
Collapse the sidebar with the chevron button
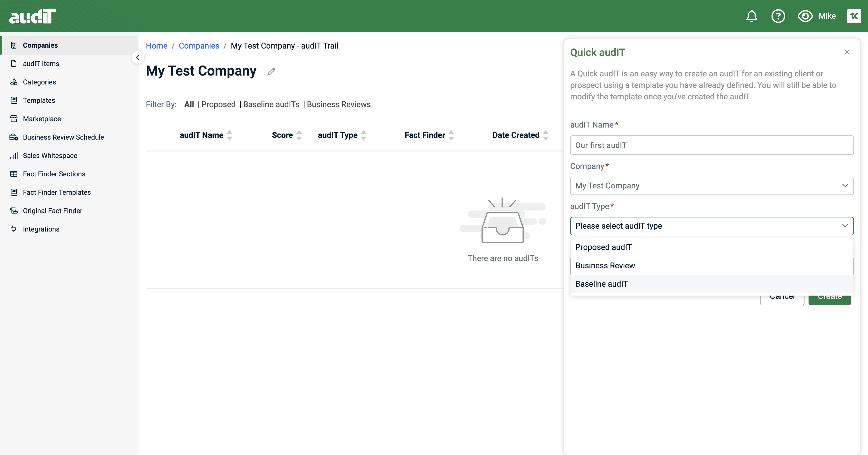138,58
